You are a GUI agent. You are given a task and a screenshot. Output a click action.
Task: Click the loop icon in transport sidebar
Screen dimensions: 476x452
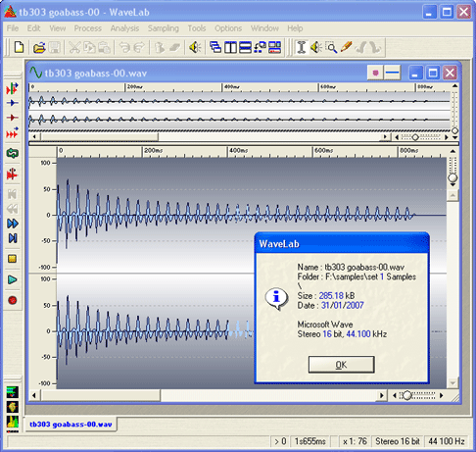(x=13, y=153)
